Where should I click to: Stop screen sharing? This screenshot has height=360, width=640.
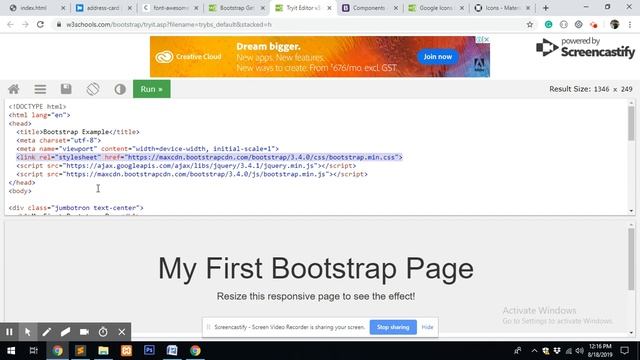click(x=393, y=327)
